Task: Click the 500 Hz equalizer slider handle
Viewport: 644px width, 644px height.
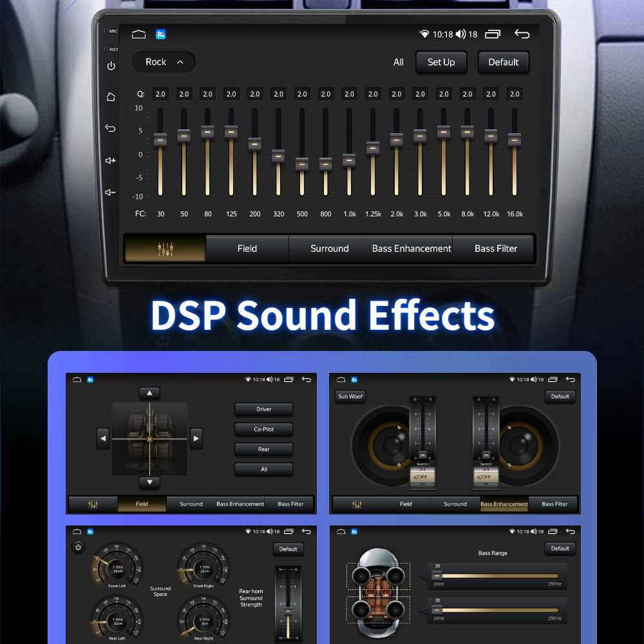Action: pos(302,164)
